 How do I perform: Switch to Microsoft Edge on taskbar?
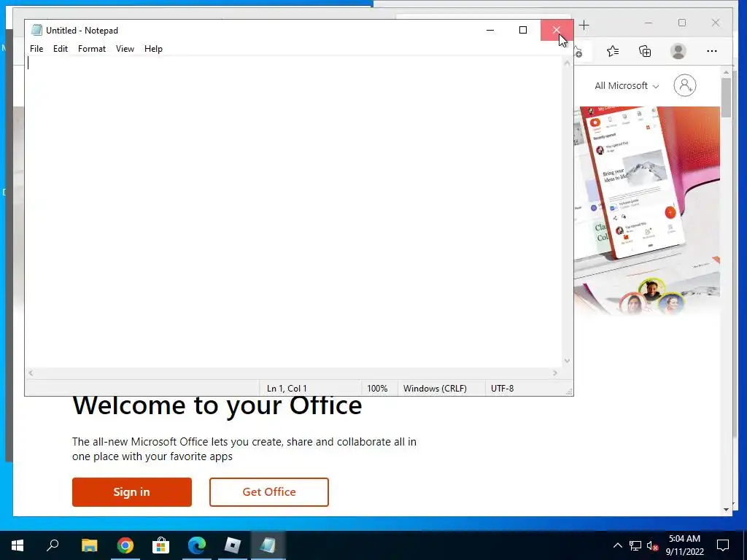[197, 545]
